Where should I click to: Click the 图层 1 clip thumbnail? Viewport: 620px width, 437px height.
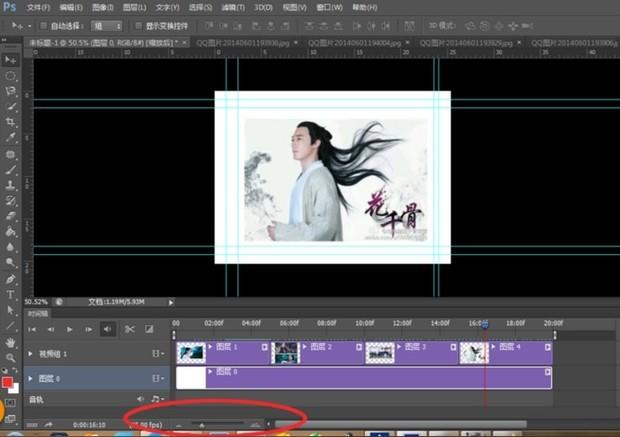(191, 352)
